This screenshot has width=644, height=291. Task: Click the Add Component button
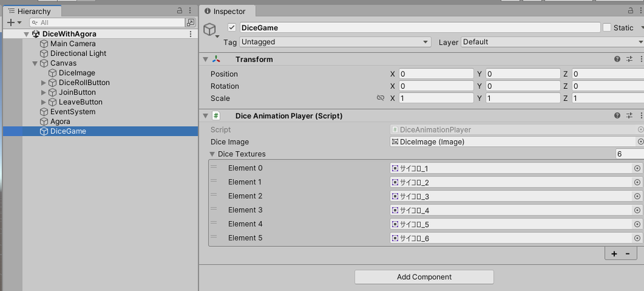[425, 277]
